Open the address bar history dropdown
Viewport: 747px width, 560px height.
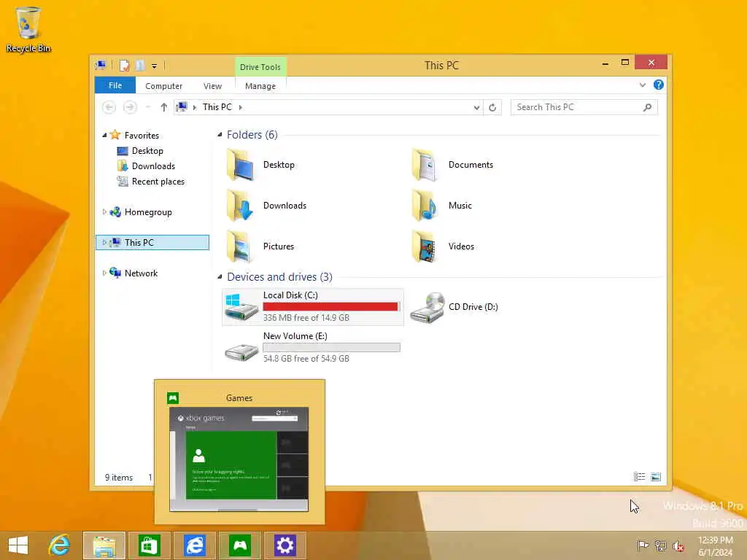tap(476, 108)
